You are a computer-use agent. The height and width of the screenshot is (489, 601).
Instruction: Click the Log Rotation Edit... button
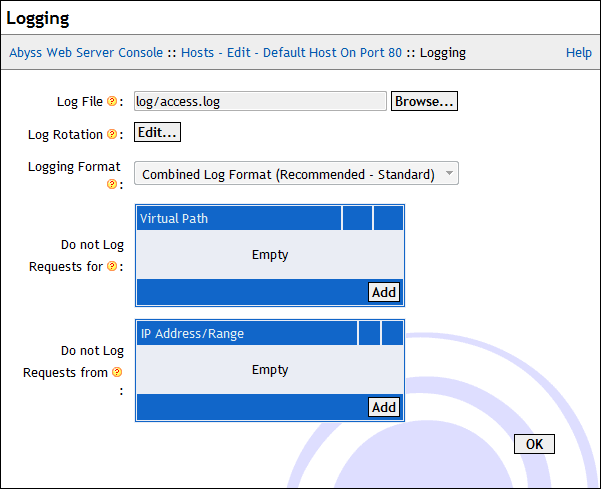click(157, 132)
